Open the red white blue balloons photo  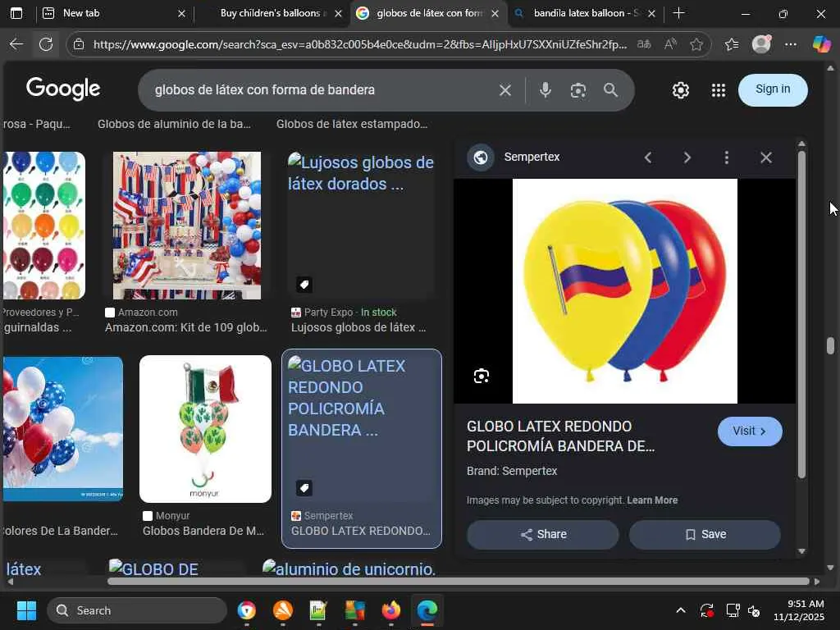[x=62, y=429]
